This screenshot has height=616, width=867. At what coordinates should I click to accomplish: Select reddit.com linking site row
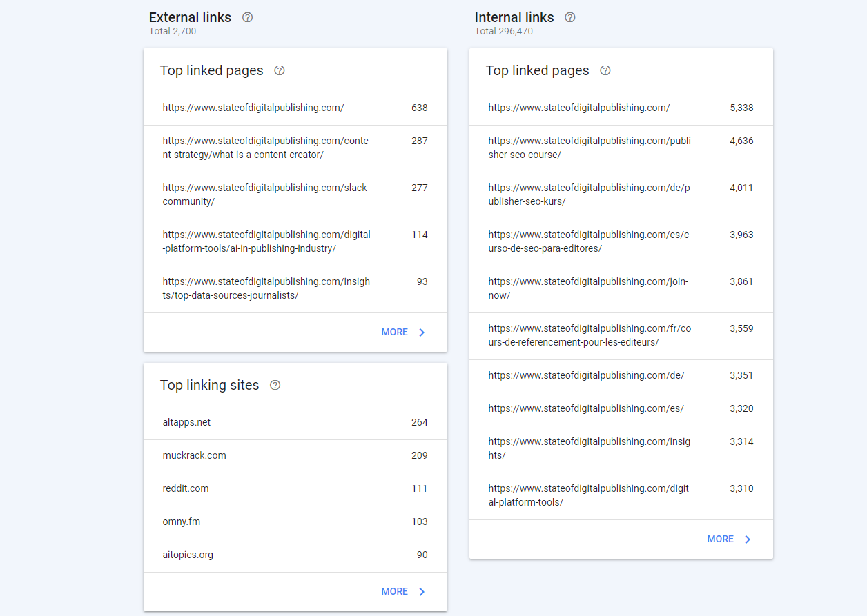pyautogui.click(x=295, y=488)
